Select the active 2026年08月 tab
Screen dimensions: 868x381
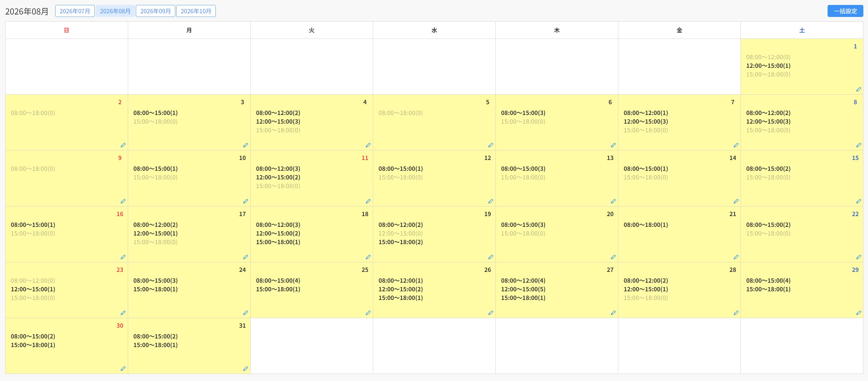click(115, 11)
